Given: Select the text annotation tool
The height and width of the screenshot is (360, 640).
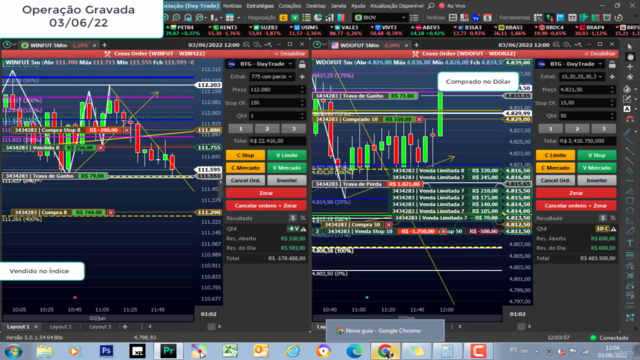Looking at the screenshot, I should 630,243.
